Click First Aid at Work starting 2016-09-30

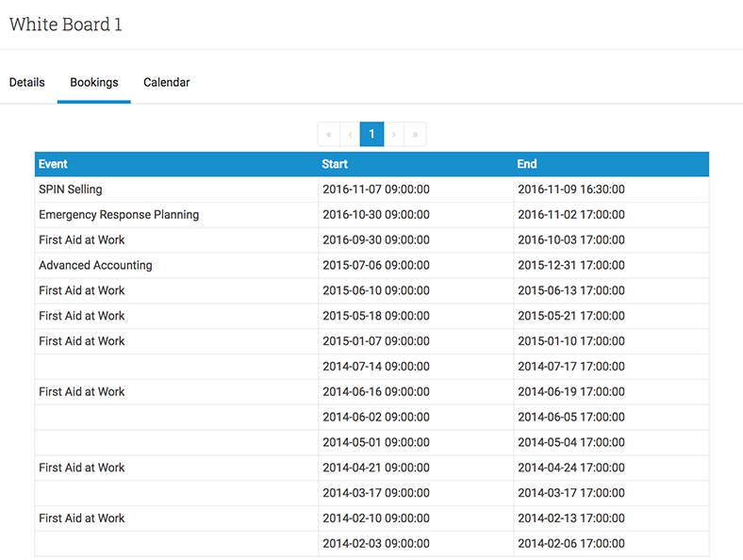point(81,240)
